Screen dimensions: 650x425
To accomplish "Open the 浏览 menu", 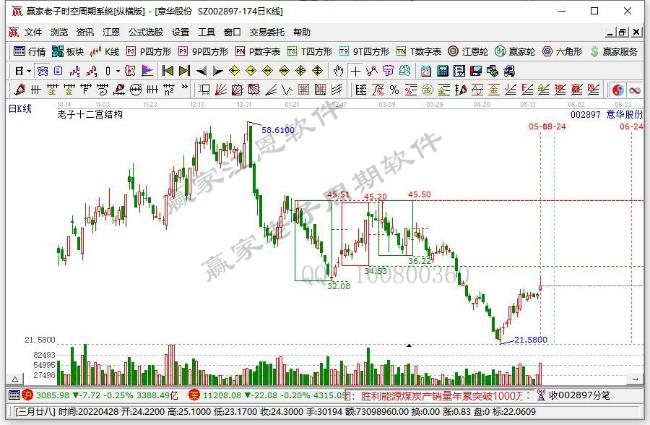I will (x=59, y=32).
